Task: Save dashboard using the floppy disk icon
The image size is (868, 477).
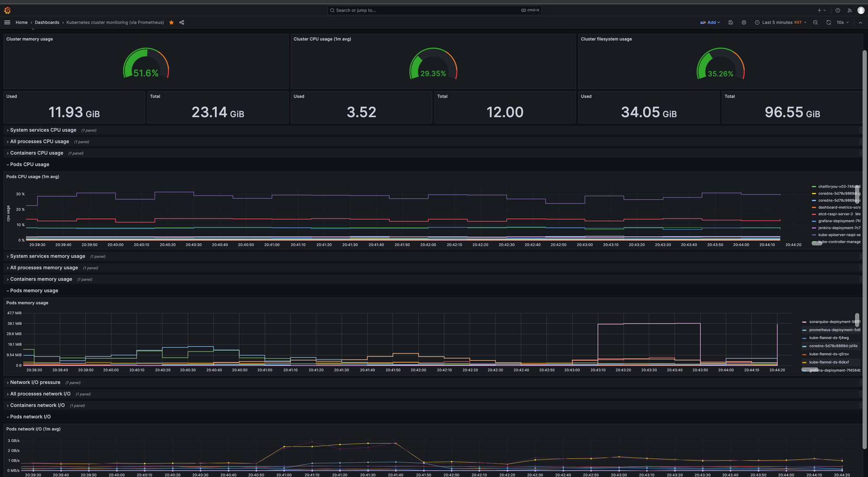Action: [730, 23]
